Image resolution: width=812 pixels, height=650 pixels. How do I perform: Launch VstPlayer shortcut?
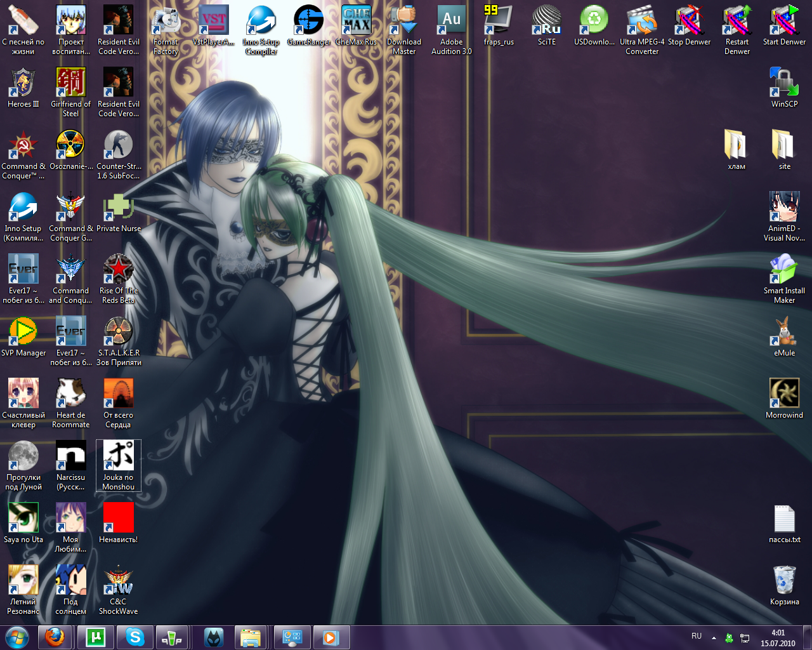click(x=214, y=26)
